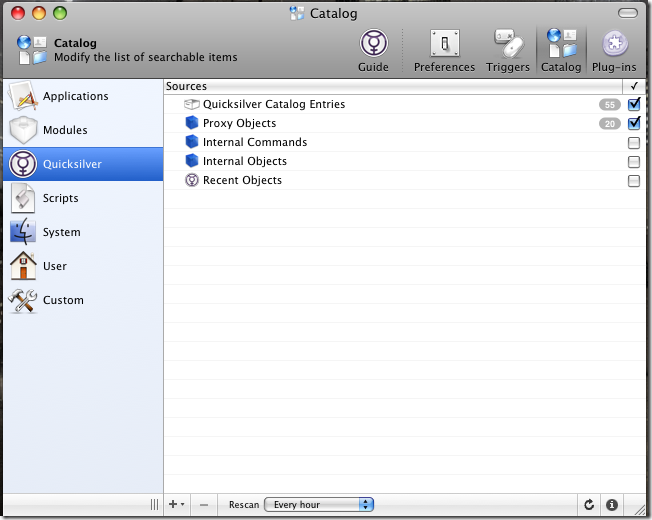This screenshot has height=520, width=652.
Task: Open the Rescan Every hour dropdown
Action: point(319,505)
